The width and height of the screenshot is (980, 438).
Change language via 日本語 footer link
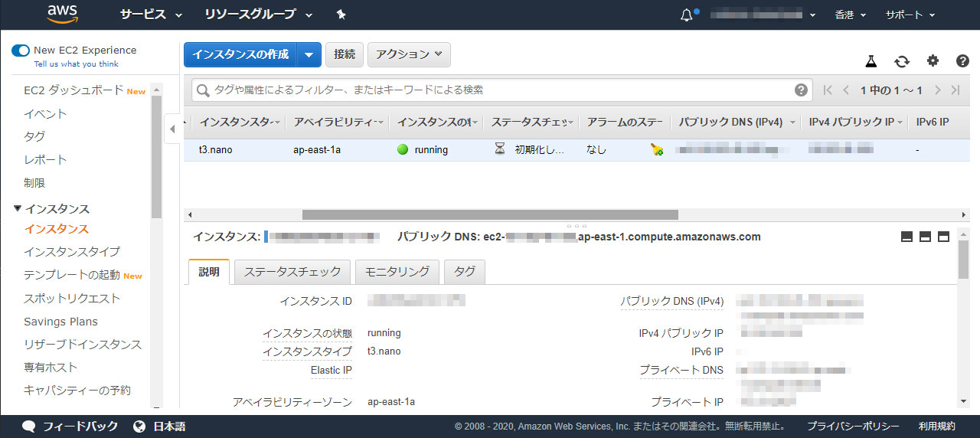pos(169,427)
